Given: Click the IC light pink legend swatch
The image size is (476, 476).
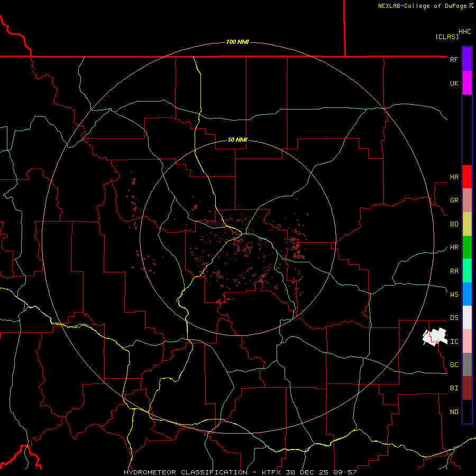Looking at the screenshot, I should pyautogui.click(x=467, y=341).
